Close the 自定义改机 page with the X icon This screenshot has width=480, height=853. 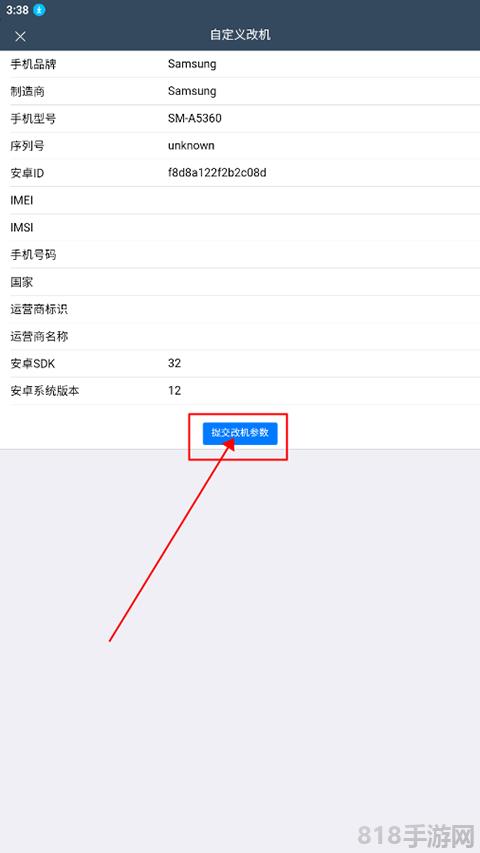point(20,36)
